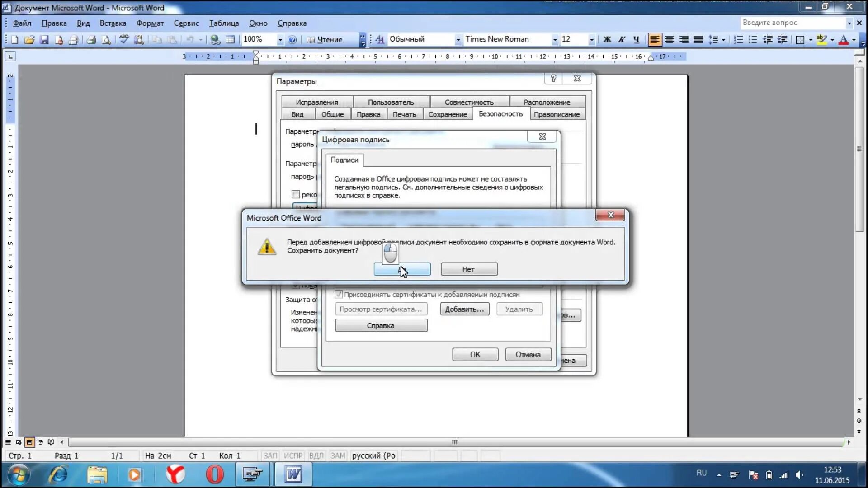
Task: Expand the 100% zoom dropdown
Action: 280,40
